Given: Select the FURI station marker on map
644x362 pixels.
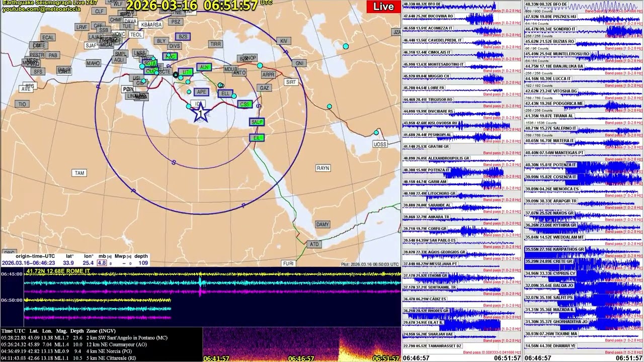Looking at the screenshot, I should [288, 263].
